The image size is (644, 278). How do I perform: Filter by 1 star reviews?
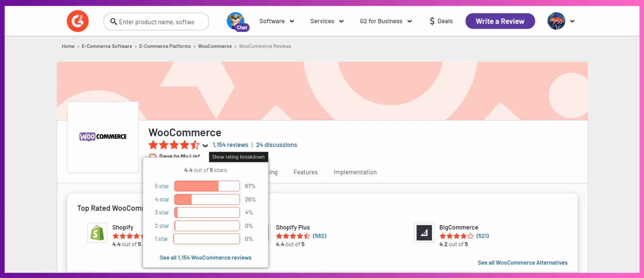click(161, 239)
